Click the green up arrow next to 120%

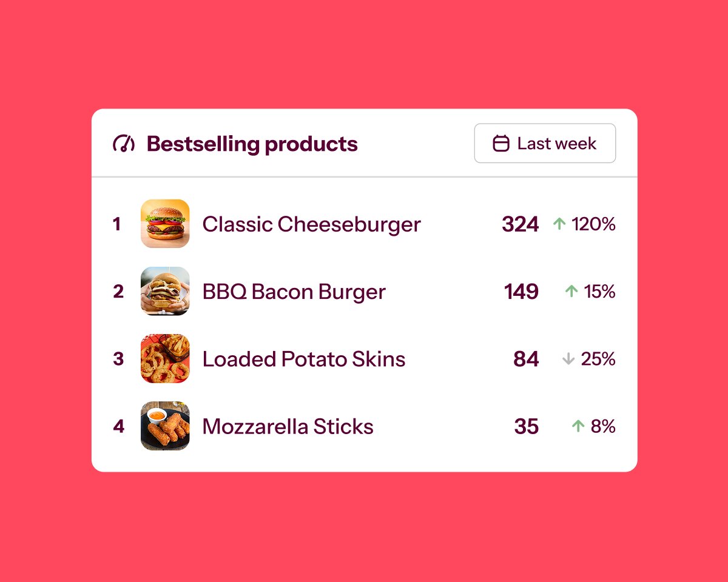(x=559, y=224)
